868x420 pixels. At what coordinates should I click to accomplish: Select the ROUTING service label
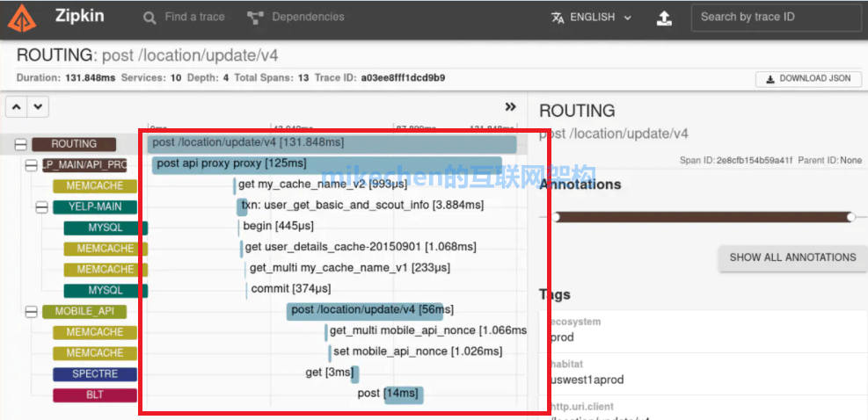coord(74,144)
